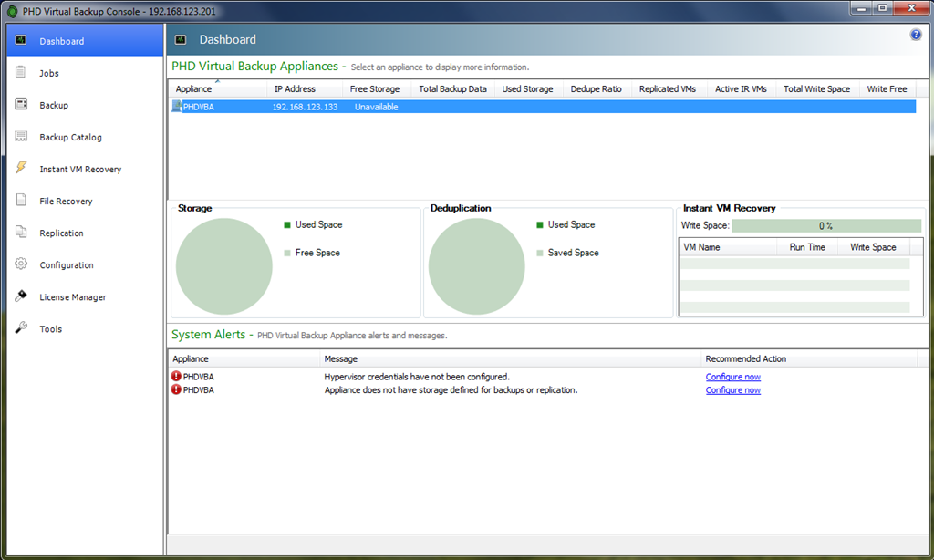Go to the Backup Catalog section
The image size is (934, 560).
70,138
